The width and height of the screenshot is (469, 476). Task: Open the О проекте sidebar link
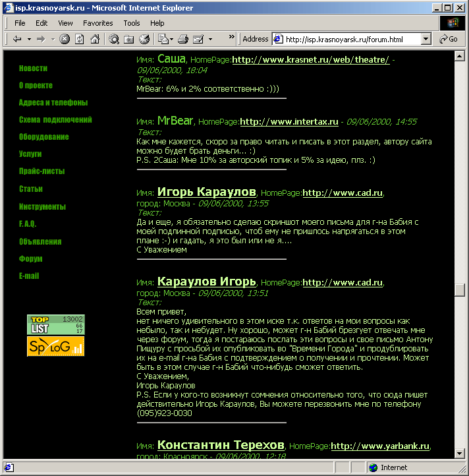(36, 86)
